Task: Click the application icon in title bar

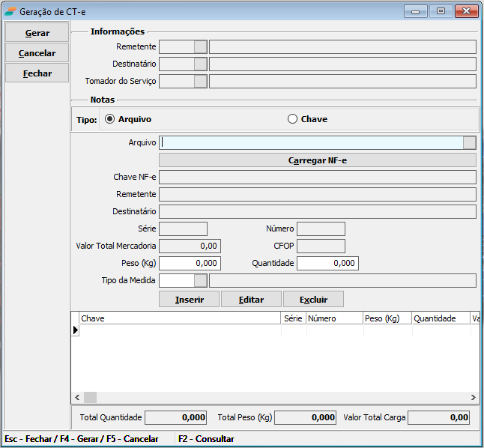Action: (x=10, y=11)
